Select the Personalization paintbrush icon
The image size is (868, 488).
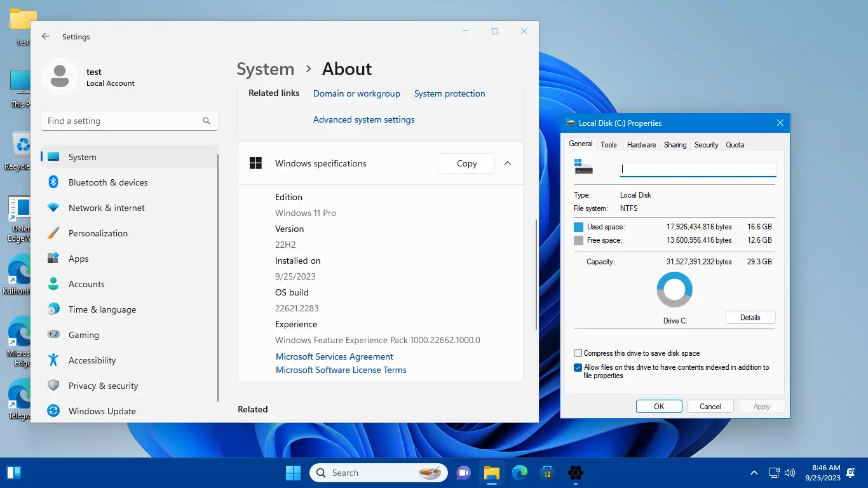click(x=54, y=233)
